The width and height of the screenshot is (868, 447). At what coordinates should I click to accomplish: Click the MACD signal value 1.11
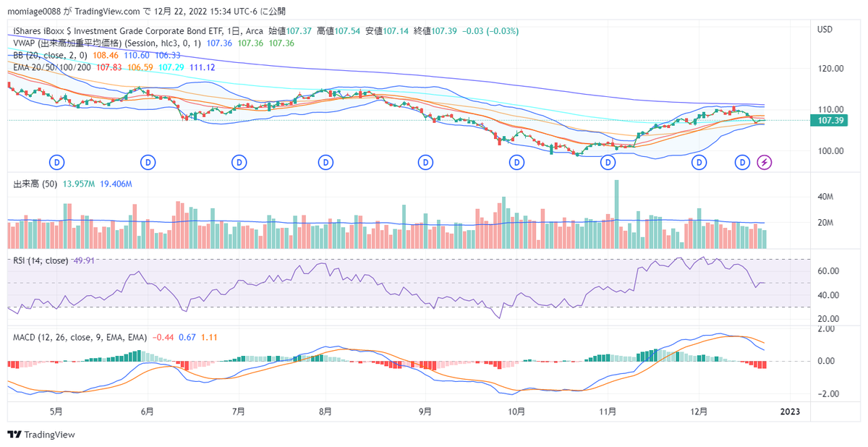coord(209,337)
